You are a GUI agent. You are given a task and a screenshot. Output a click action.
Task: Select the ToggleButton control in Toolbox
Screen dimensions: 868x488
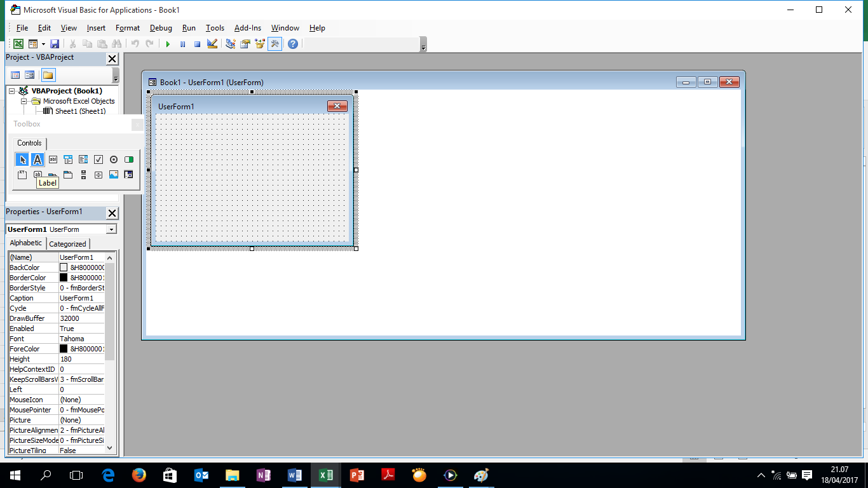pos(129,159)
